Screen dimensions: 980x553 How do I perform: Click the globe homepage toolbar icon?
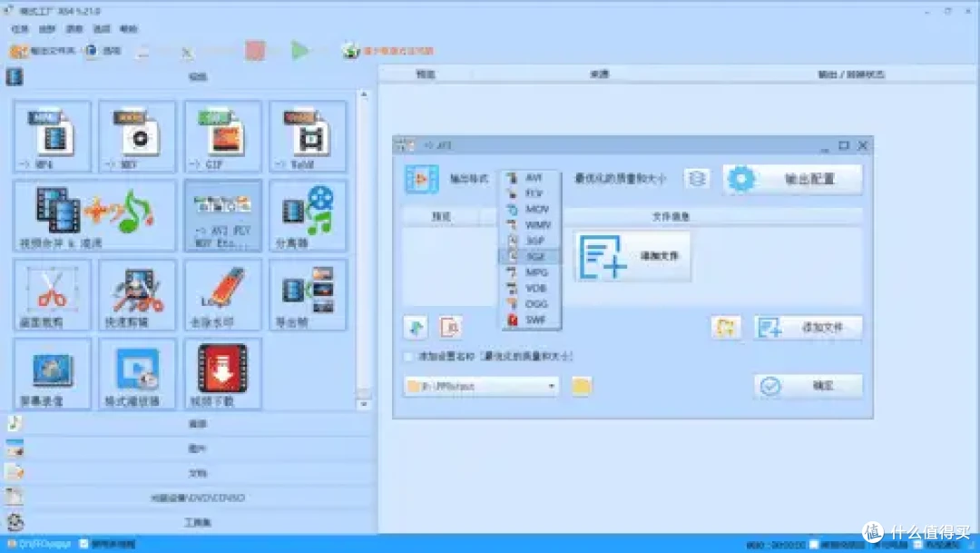click(350, 51)
